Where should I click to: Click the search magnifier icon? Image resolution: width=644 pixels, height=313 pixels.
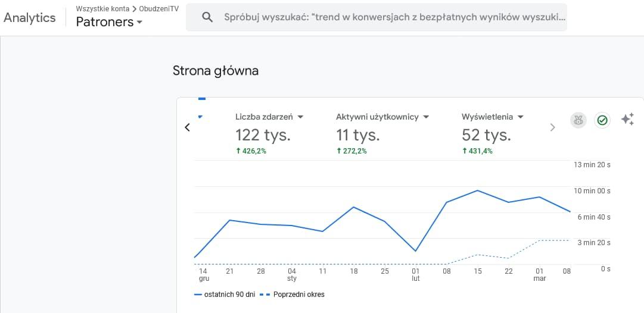tap(208, 17)
